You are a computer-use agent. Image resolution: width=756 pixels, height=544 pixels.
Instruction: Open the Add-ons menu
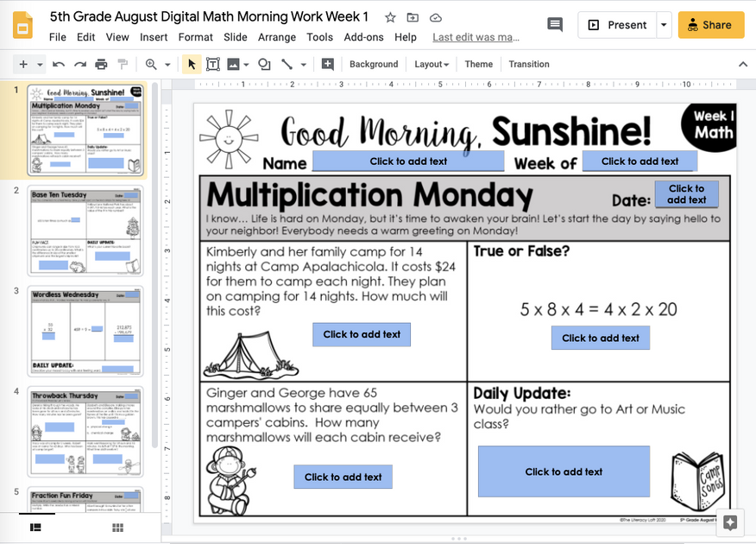coord(363,37)
